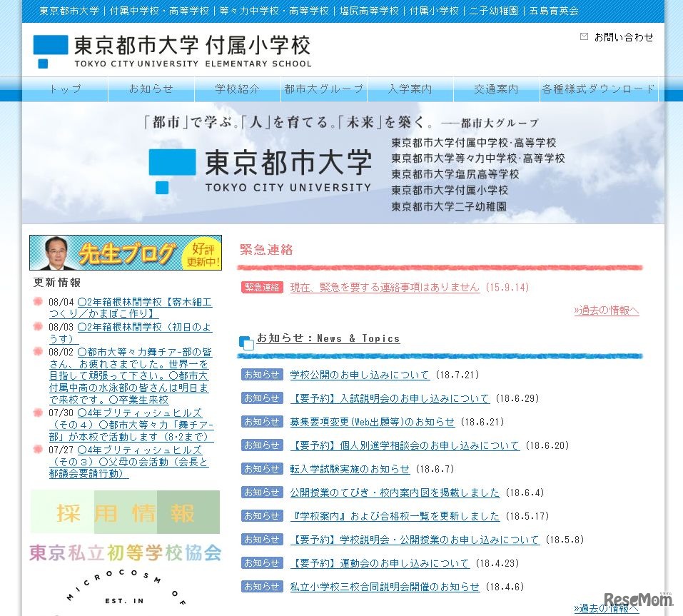Open 公開授業のてびき・校内案内図を掲載しました link
Screen dimensions: 683x616
395,493
